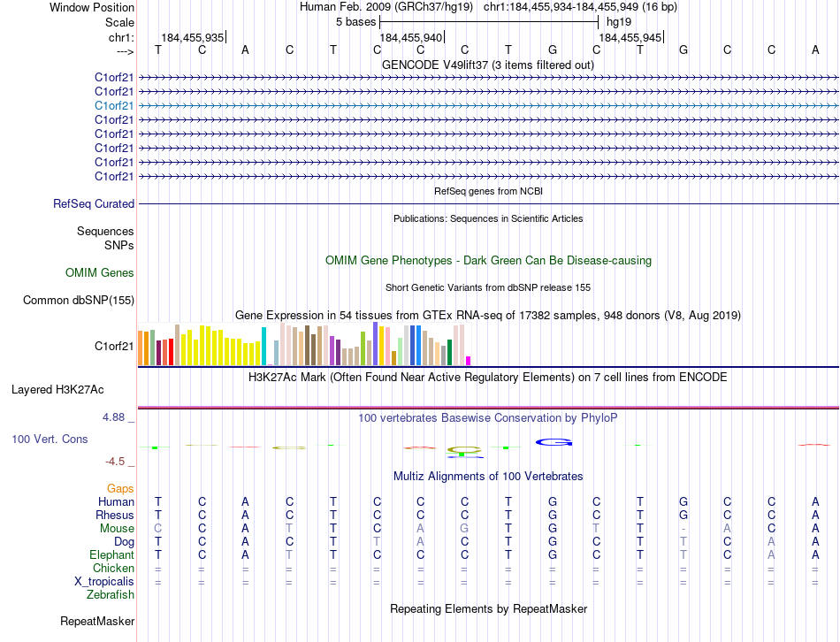Click the large blue G in the PhyloP track
The height and width of the screenshot is (642, 840).
point(554,442)
